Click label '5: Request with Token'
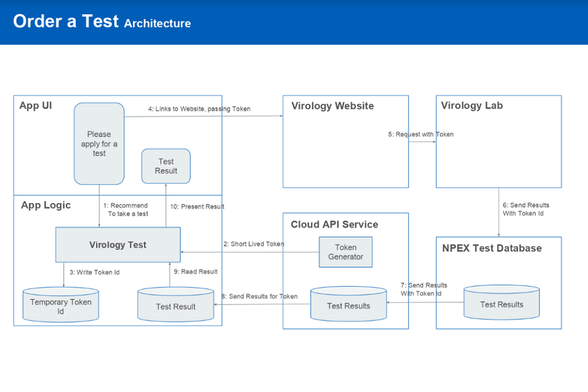The width and height of the screenshot is (588, 392). (421, 134)
